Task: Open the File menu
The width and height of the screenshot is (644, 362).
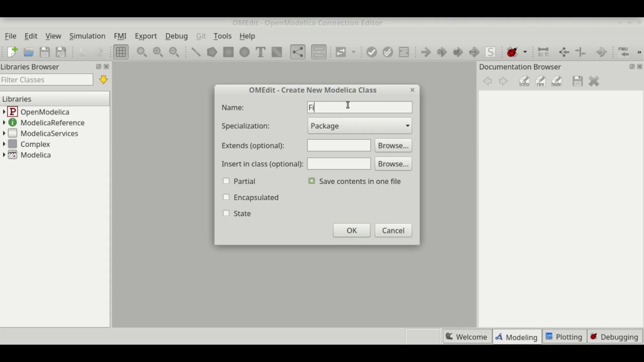Action: 11,36
